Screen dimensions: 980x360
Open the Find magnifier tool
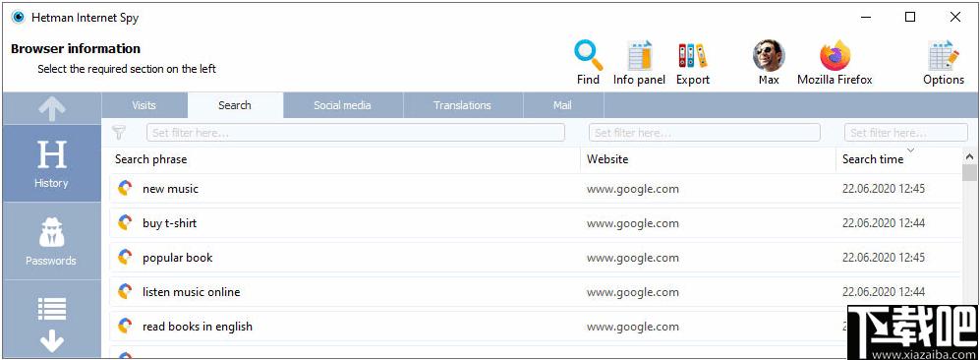click(588, 56)
